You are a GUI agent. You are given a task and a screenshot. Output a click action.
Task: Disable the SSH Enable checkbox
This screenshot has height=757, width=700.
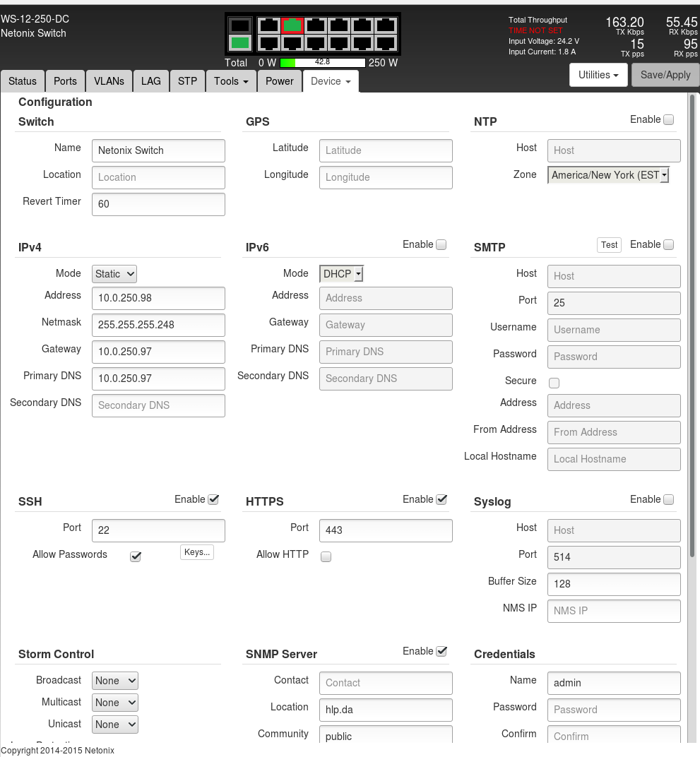pos(213,499)
